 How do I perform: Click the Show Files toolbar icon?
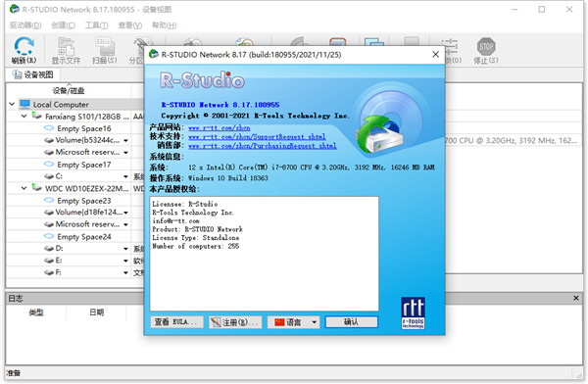click(x=66, y=50)
